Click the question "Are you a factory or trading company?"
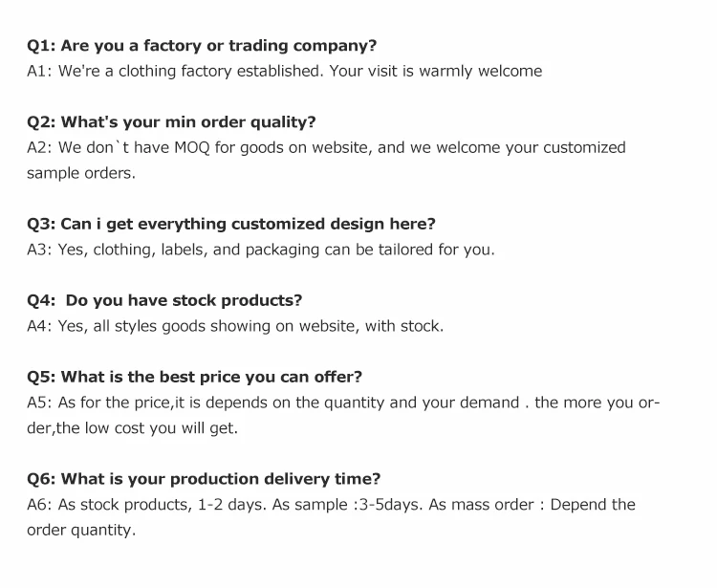This screenshot has height=588, width=717. 219,45
